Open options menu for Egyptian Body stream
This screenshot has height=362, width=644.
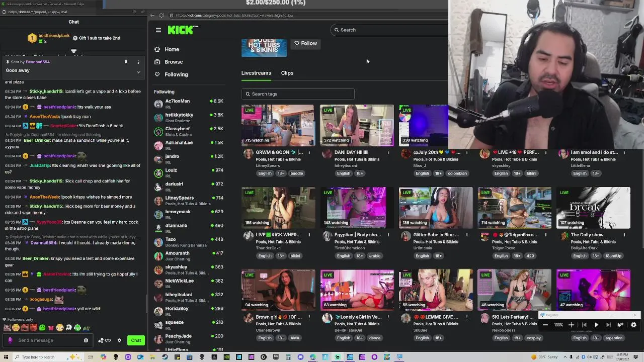pyautogui.click(x=388, y=235)
